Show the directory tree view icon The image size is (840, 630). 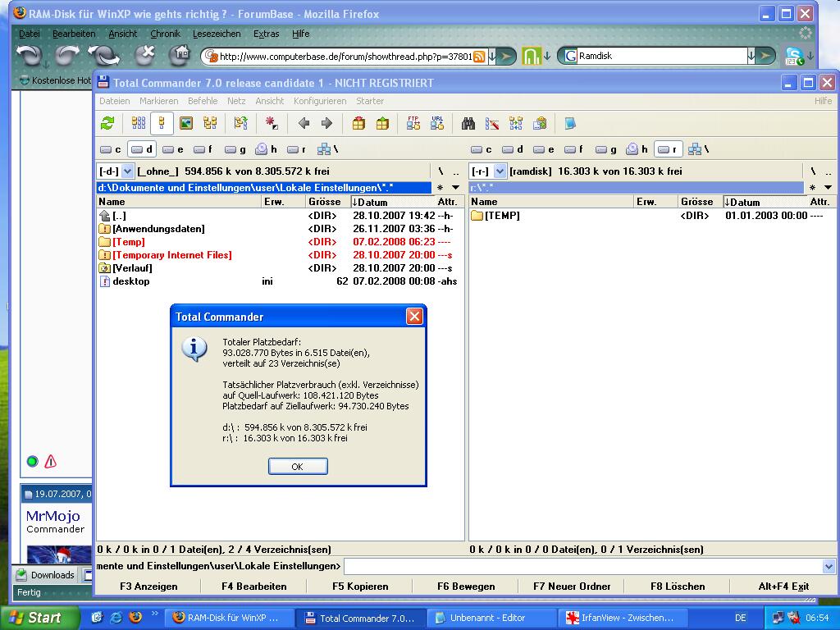[x=210, y=124]
